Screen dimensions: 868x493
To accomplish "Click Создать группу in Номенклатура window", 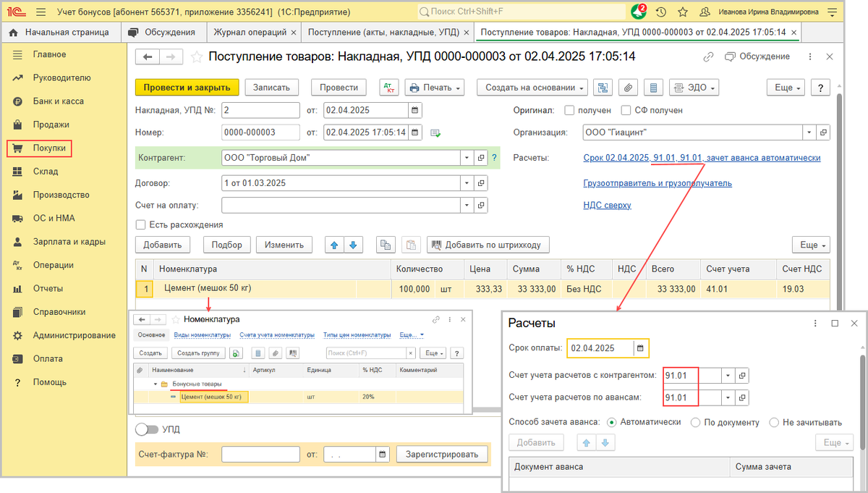I will 198,353.
